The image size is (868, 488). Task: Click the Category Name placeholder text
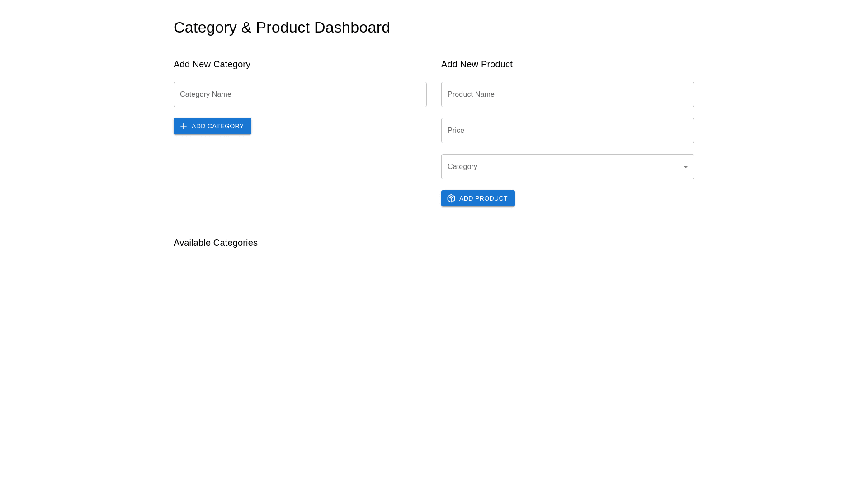pyautogui.click(x=206, y=94)
